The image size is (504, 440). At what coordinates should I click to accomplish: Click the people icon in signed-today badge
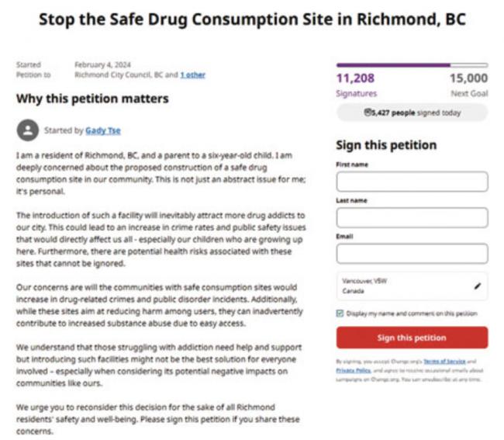pos(368,113)
